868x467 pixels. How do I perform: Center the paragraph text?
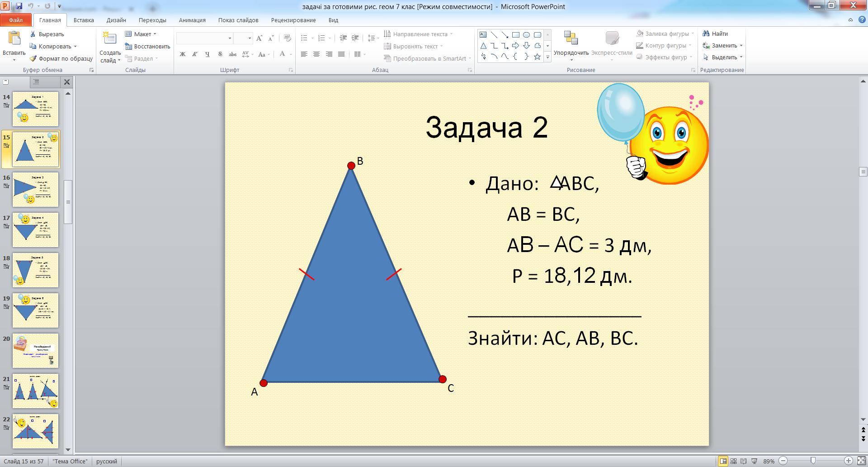pyautogui.click(x=316, y=54)
